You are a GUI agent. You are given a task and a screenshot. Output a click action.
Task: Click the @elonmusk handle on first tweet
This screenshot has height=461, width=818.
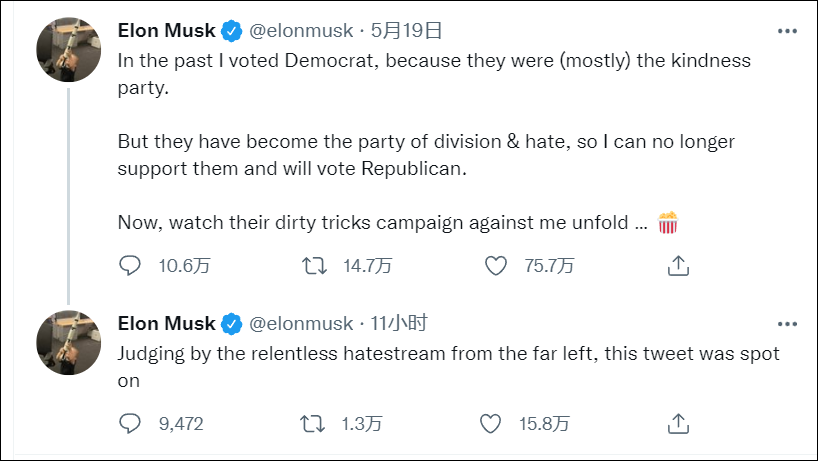[x=300, y=31]
